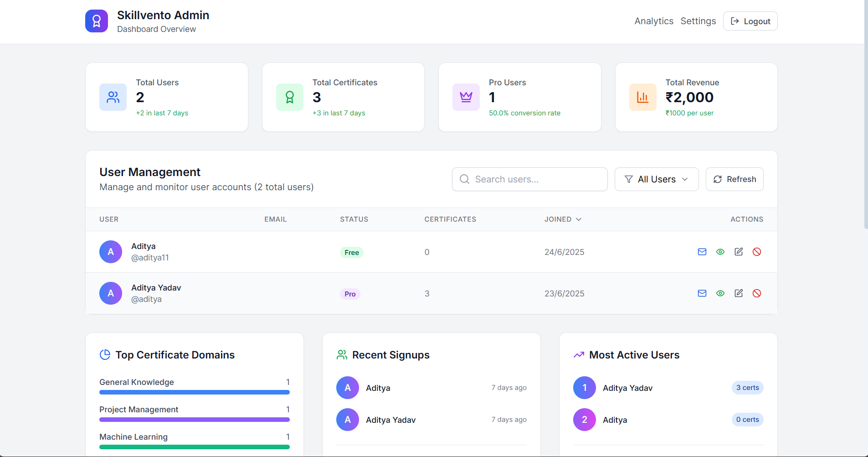Click the Pro Users crown icon

coord(466,97)
